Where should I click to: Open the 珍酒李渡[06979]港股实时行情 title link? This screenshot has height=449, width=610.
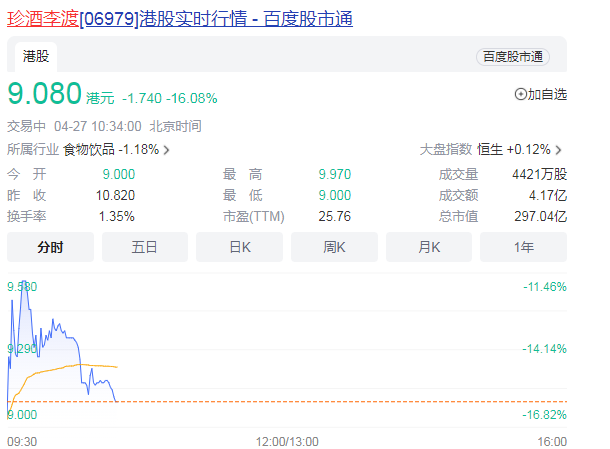click(180, 19)
